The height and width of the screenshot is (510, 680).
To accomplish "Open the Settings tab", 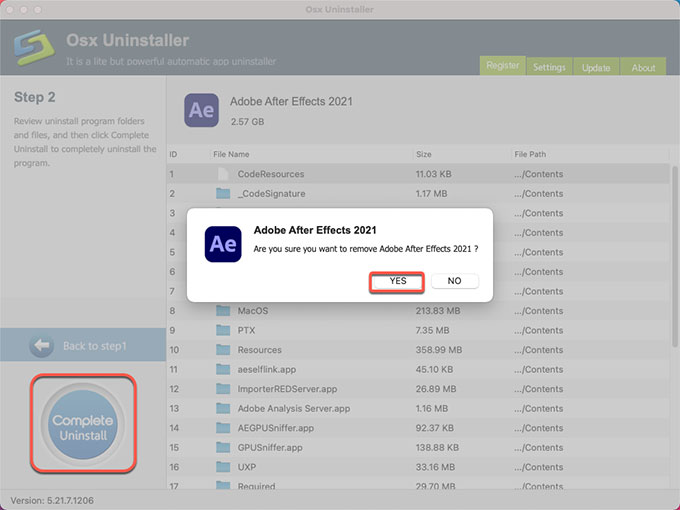I will (x=549, y=67).
